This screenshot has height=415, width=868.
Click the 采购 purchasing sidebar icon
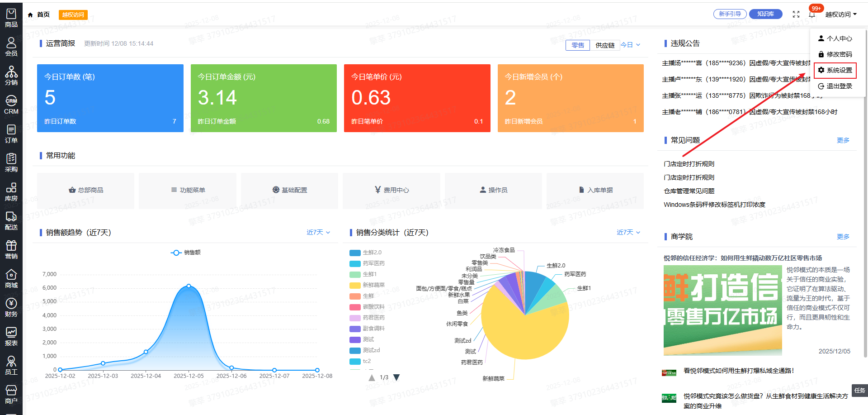pyautogui.click(x=11, y=162)
